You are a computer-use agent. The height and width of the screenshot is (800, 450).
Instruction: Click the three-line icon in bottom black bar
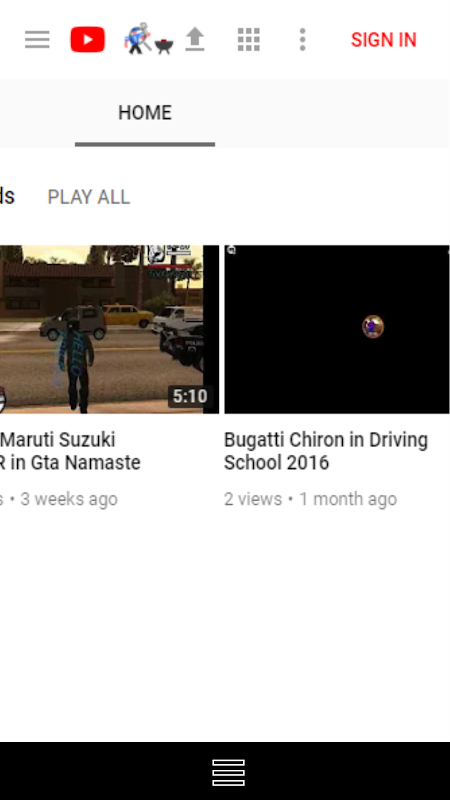[x=229, y=772]
